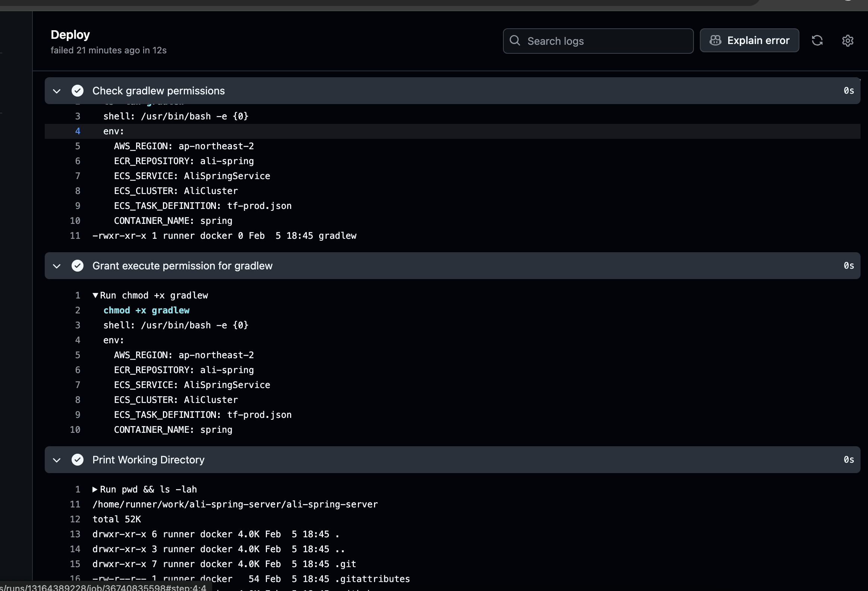The image size is (868, 591).
Task: Click the 'total 52K' output line
Action: (117, 519)
